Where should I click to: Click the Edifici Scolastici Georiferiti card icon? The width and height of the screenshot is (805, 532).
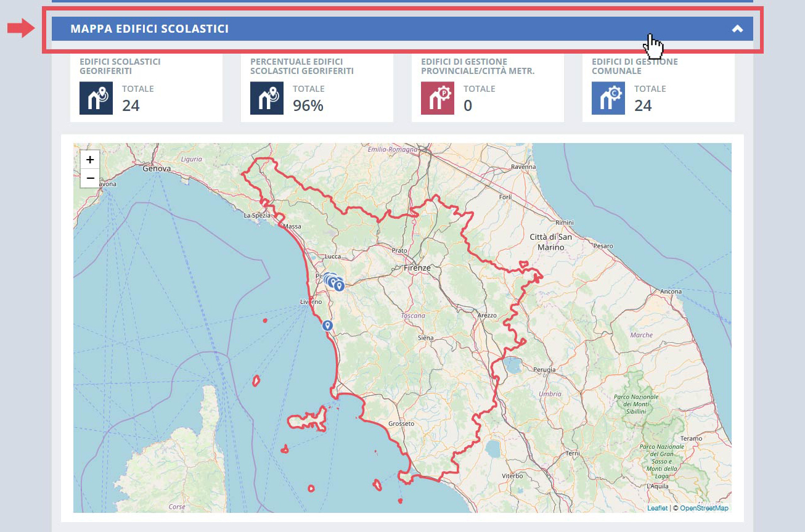click(x=96, y=97)
